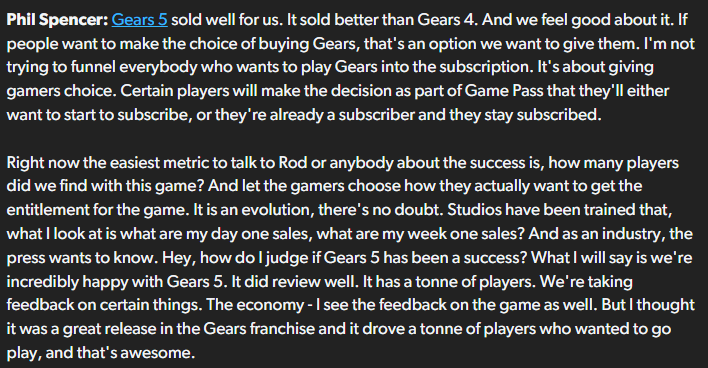
Task: Click the word 'Studios' in second paragraph
Action: point(474,210)
